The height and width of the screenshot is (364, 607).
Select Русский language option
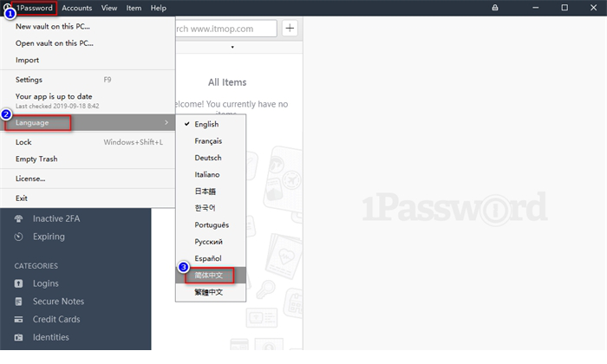click(x=211, y=242)
